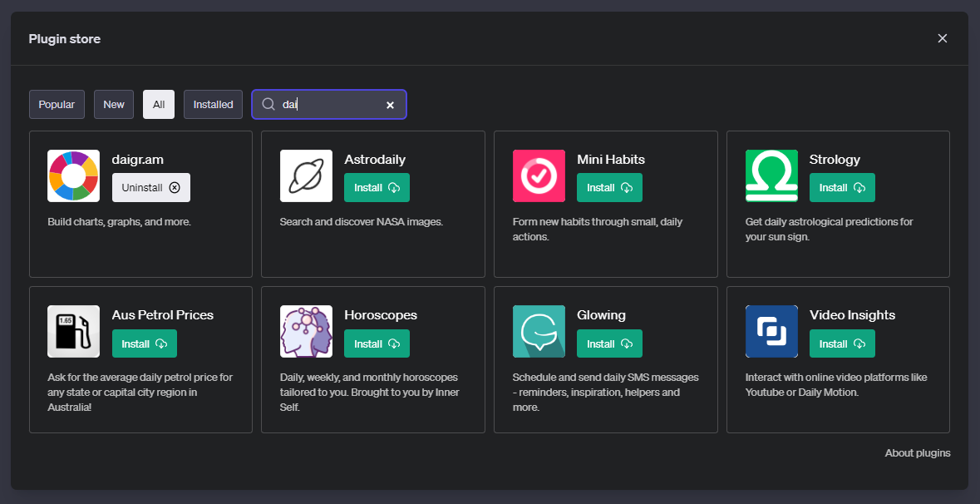
Task: Click the Plugin store heading
Action: click(x=64, y=39)
